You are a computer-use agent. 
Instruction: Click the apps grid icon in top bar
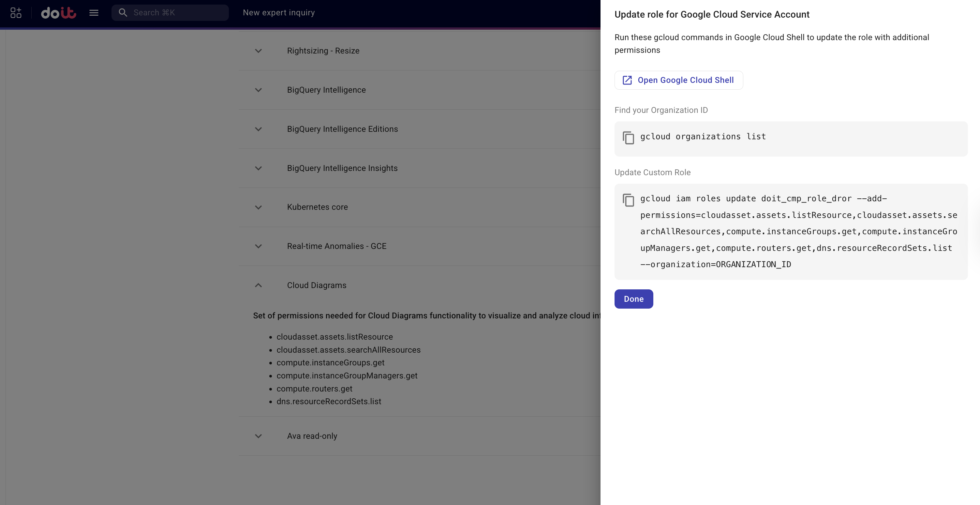16,13
